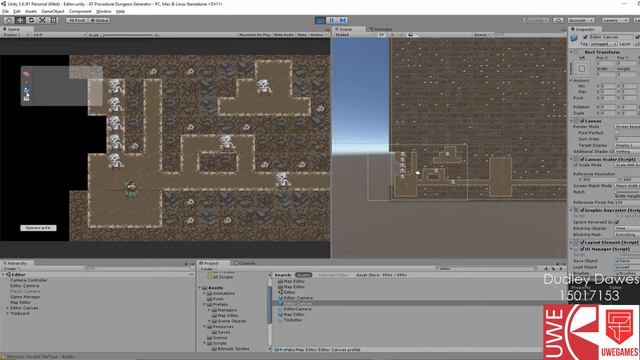Toggle the Global handle rotation button
This screenshot has width=640, height=360.
[99, 20]
